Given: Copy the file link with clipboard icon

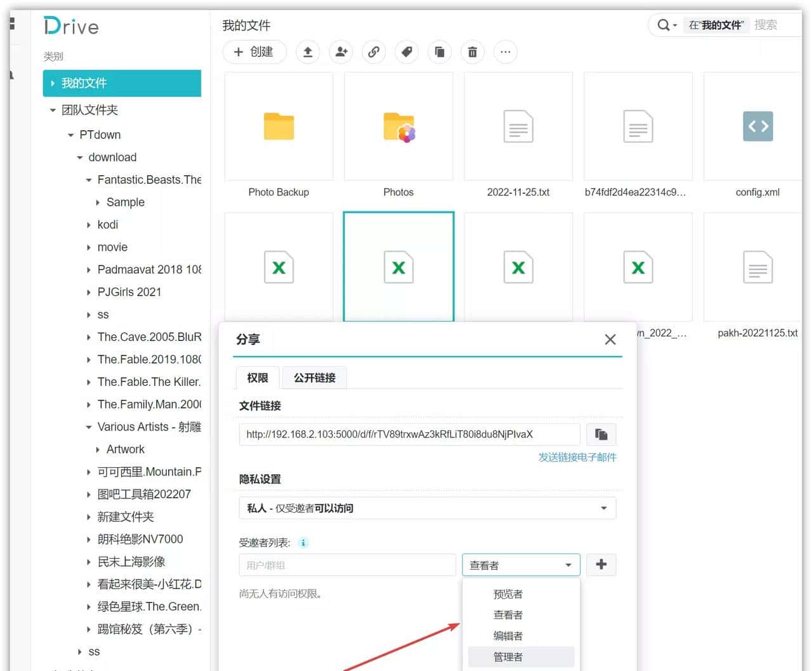Looking at the screenshot, I should pyautogui.click(x=601, y=434).
